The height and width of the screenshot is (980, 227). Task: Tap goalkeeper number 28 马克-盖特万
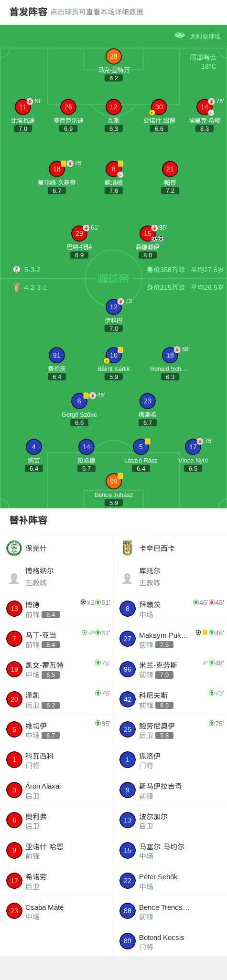click(113, 56)
